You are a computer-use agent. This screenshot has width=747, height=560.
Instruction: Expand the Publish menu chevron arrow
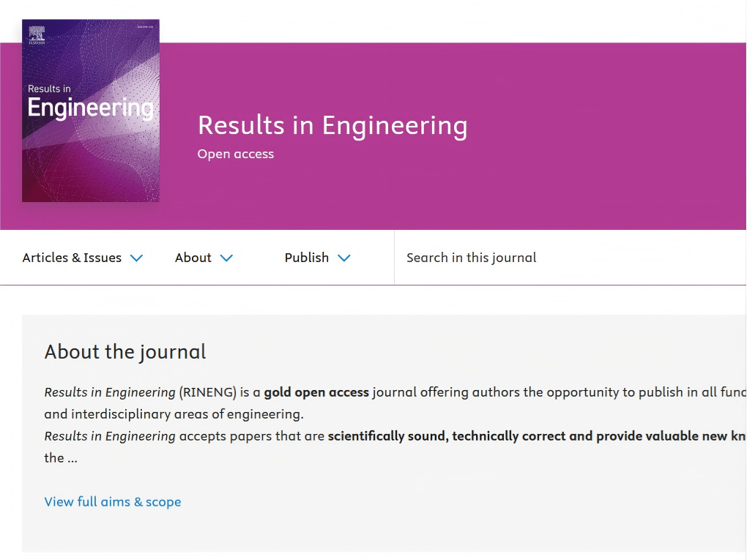[344, 258]
